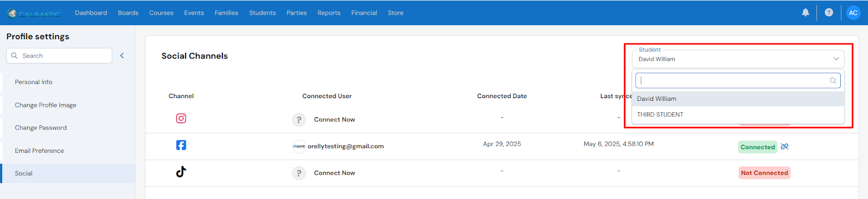This screenshot has height=199, width=868.
Task: Open the AC user avatar menu
Action: 853,12
